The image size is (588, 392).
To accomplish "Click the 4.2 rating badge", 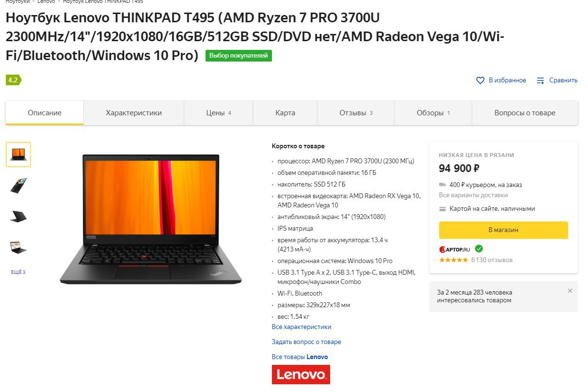I will [13, 80].
